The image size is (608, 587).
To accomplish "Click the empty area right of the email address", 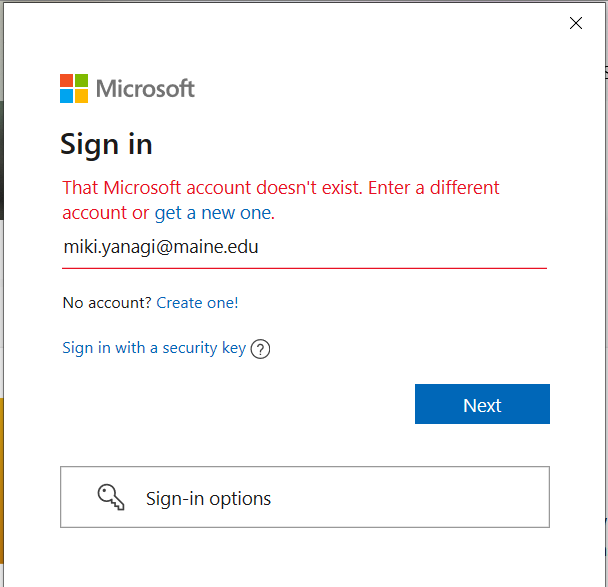I will [x=402, y=247].
